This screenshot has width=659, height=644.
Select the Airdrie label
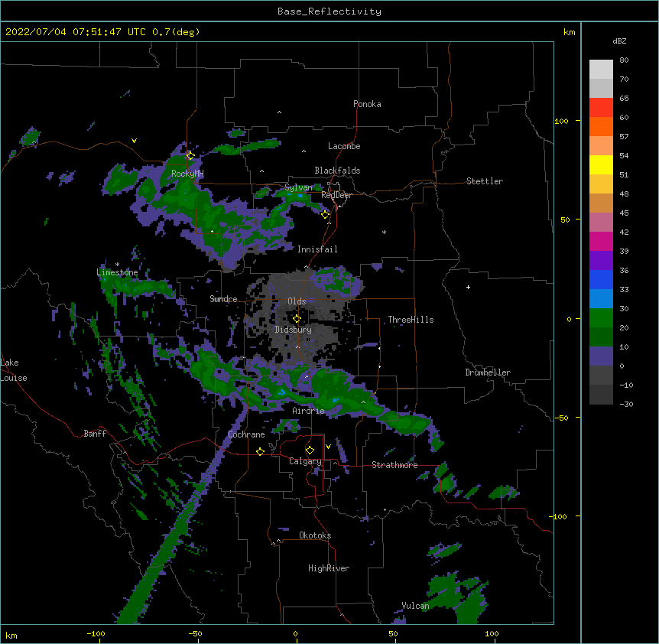pos(309,411)
